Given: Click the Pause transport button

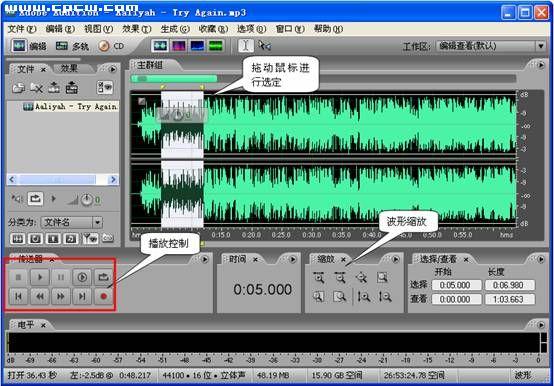Looking at the screenshot, I should click(61, 277).
